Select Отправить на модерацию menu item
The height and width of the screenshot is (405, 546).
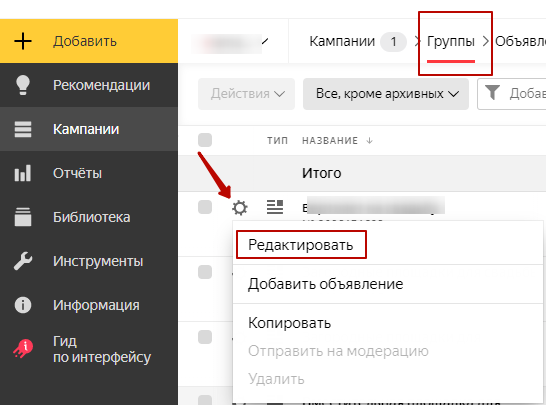coord(338,351)
